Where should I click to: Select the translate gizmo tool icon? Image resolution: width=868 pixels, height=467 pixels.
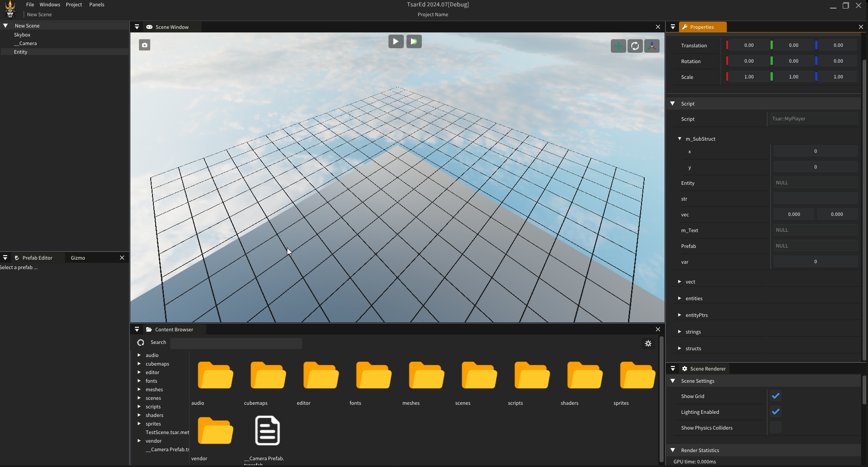tap(618, 46)
